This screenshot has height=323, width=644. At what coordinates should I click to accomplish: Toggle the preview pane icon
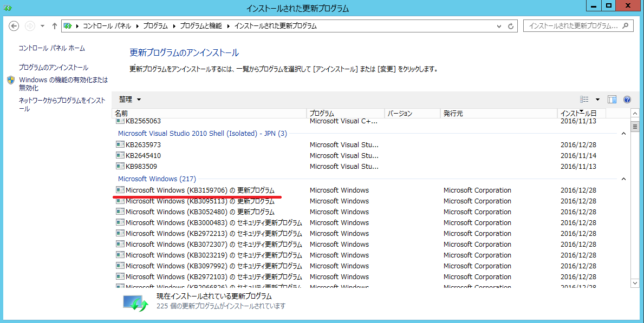click(x=612, y=100)
